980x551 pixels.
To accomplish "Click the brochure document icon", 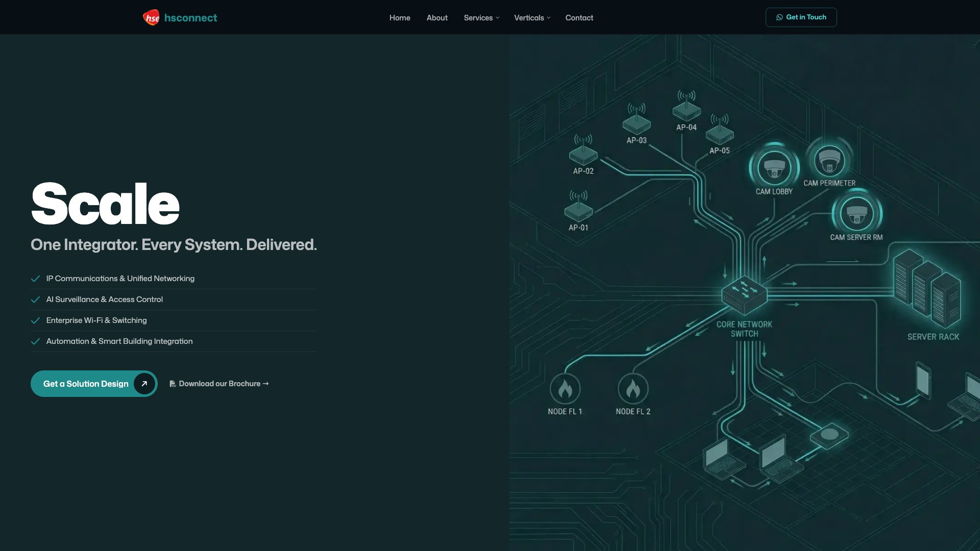I will [173, 384].
